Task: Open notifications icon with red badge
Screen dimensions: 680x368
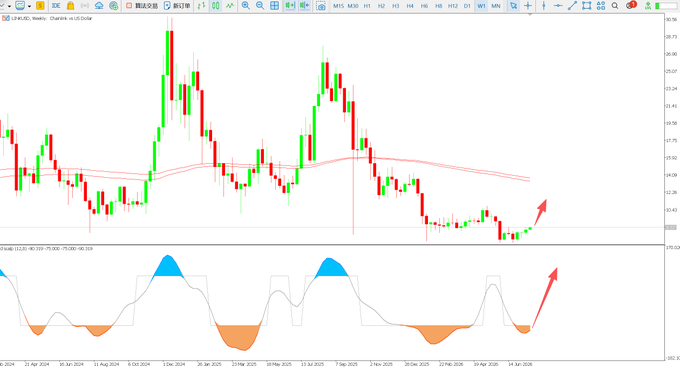Action: point(631,5)
